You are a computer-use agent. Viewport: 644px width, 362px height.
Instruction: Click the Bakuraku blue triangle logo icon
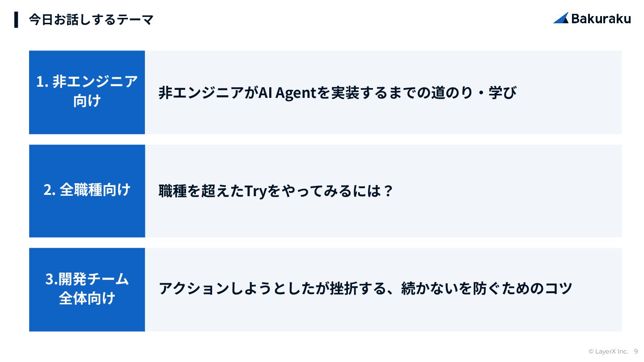coord(561,18)
